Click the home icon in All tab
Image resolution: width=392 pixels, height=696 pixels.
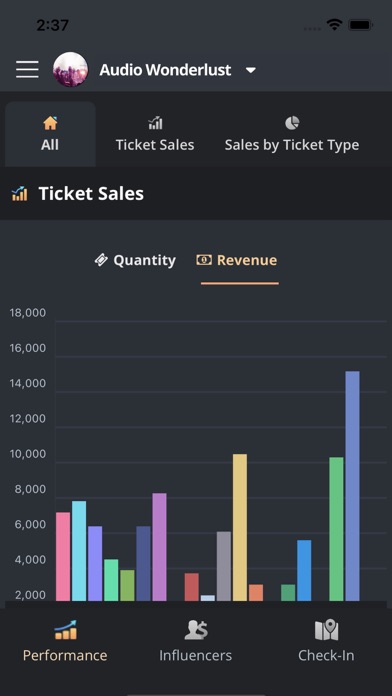[50, 123]
